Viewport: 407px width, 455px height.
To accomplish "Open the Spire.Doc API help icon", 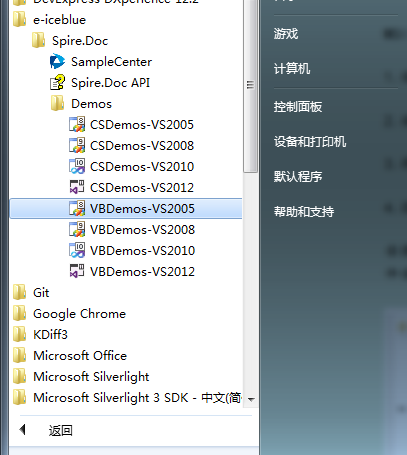I will 57,83.
